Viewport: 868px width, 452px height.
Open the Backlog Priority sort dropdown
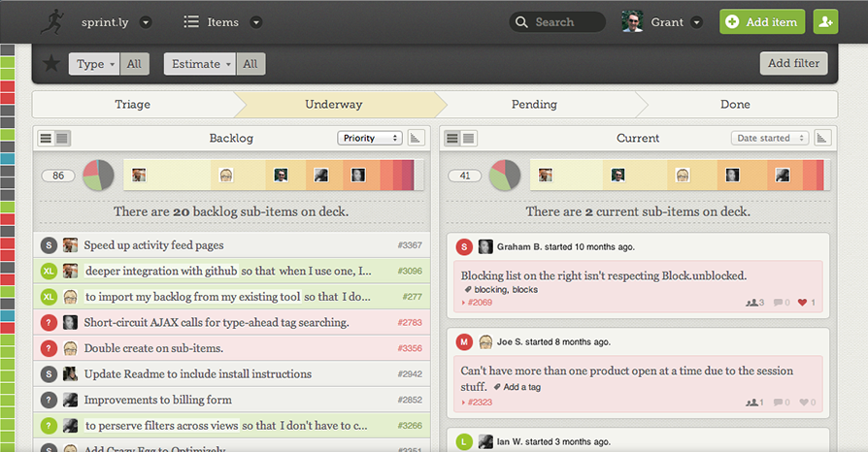370,139
